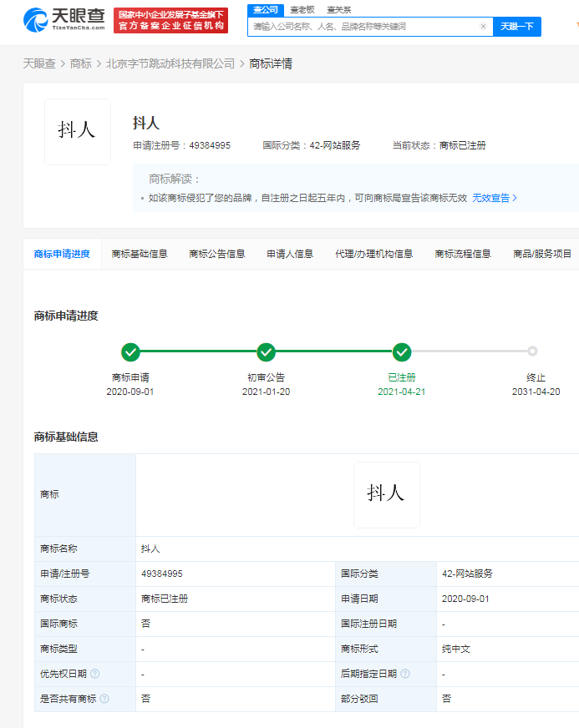Switch to 商标基础信息 tab
The width and height of the screenshot is (579, 728).
(140, 254)
